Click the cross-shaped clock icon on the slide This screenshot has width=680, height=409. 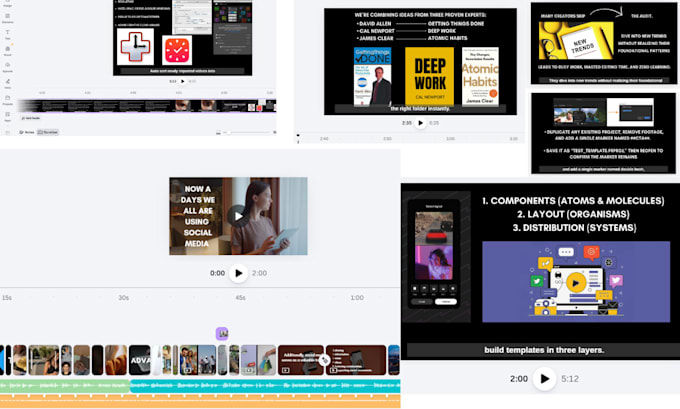point(135,47)
